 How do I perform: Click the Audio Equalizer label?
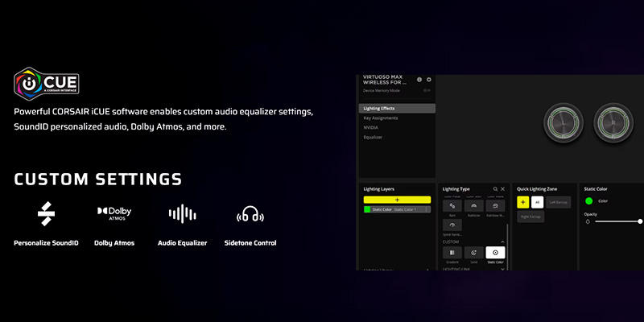183,243
